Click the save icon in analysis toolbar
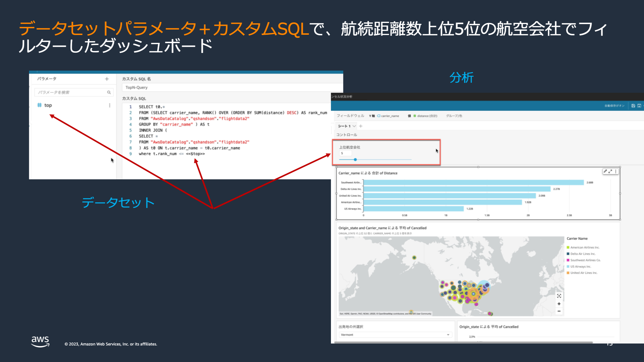Viewport: 644px width, 362px height. tap(633, 106)
